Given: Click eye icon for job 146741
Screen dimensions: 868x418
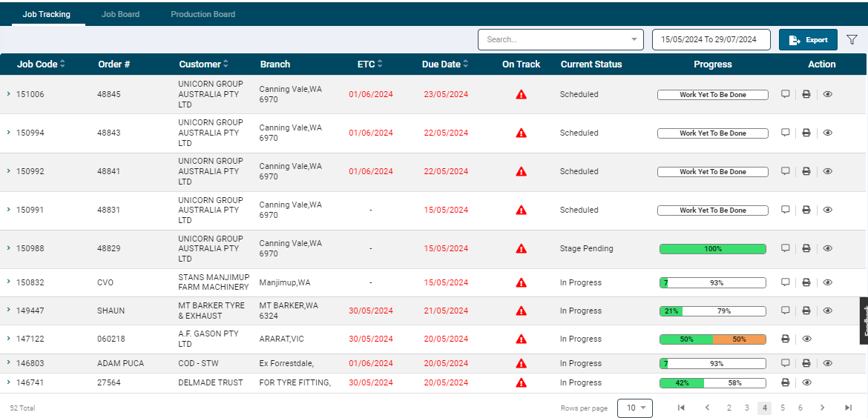Looking at the screenshot, I should tap(807, 382).
